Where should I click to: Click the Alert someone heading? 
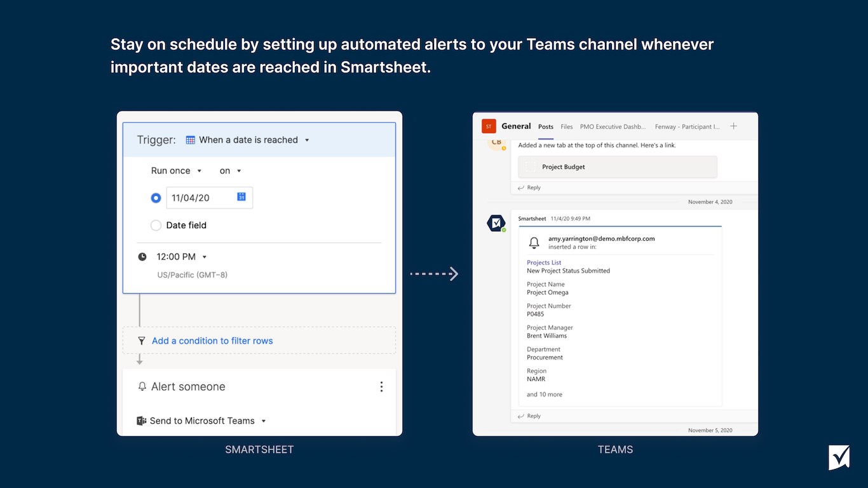coord(188,386)
